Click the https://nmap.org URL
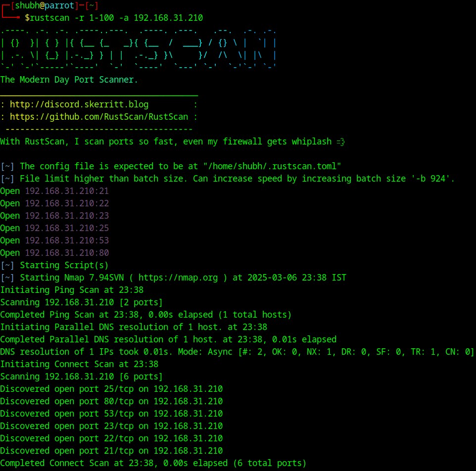 click(x=178, y=278)
